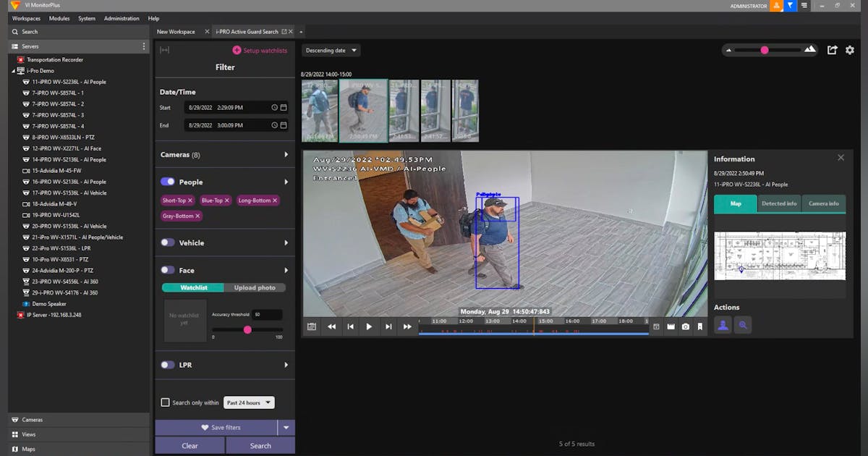Click the magnifier search icon under Actions
Image resolution: width=868 pixels, height=456 pixels.
(743, 325)
